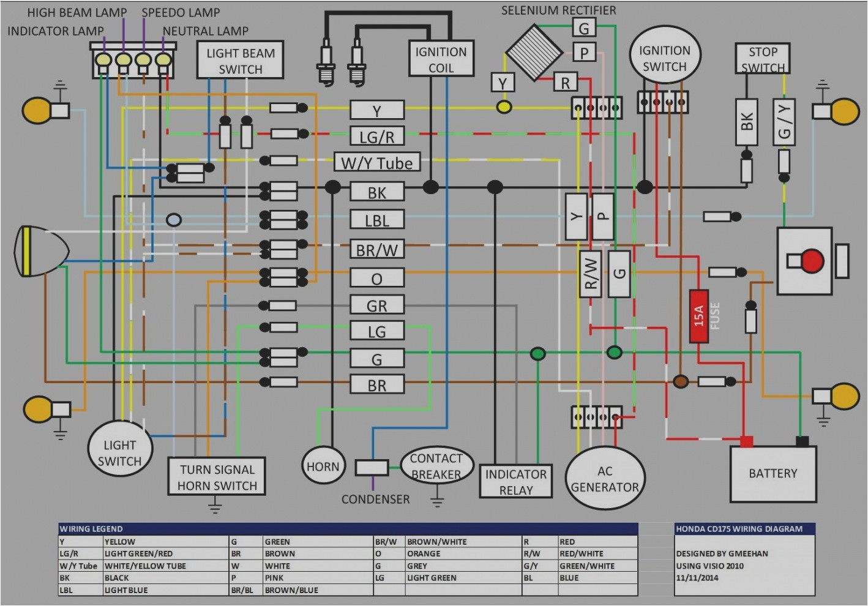Select the HONDA CD175 WIRING DIAGRAM title bar
The width and height of the screenshot is (868, 606).
tap(739, 528)
